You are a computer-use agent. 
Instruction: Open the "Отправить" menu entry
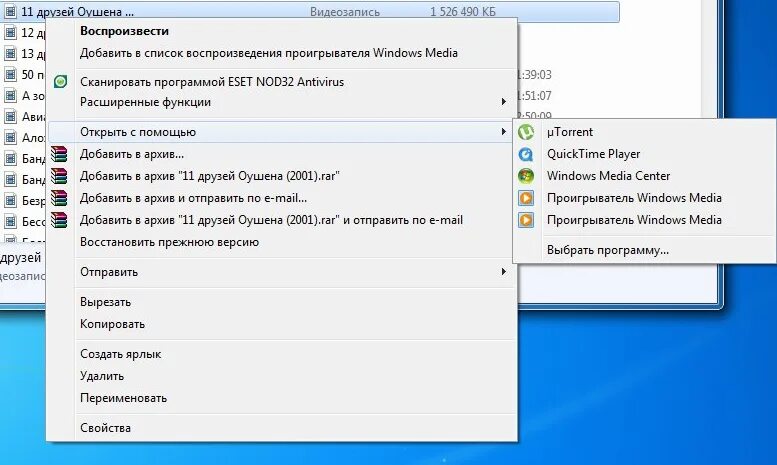(282, 272)
